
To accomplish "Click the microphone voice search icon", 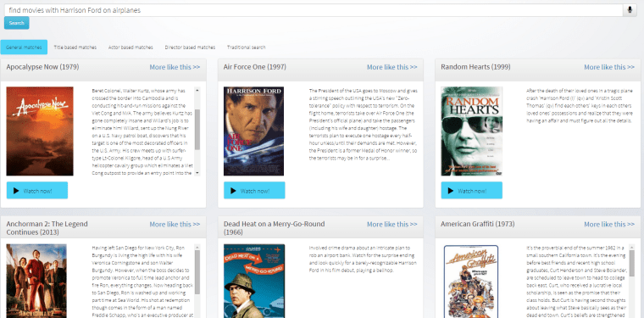I will tap(630, 10).
